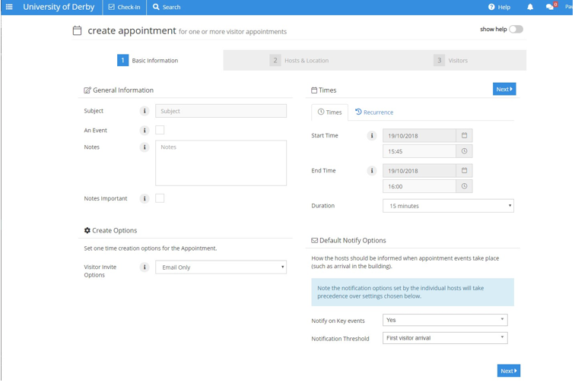Open the Start Time calendar picker icon
The image size is (575, 392).
coord(464,135)
